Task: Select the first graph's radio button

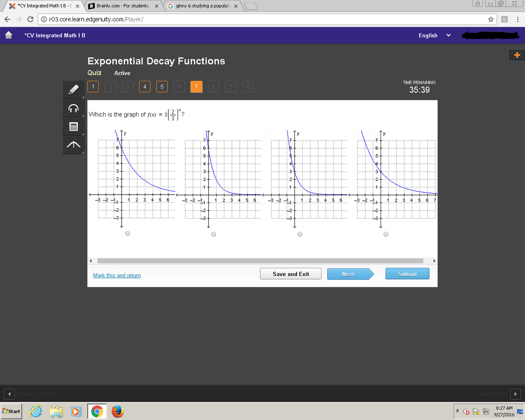Action: coord(127,234)
